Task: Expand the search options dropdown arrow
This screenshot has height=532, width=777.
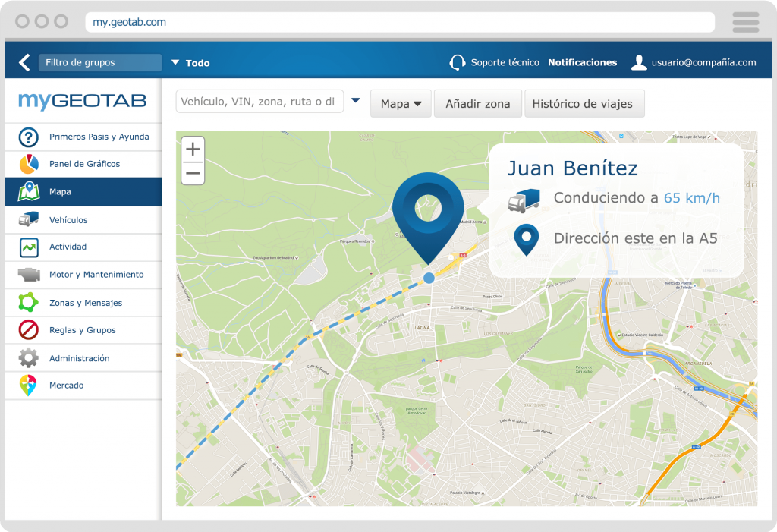Action: 355,101
